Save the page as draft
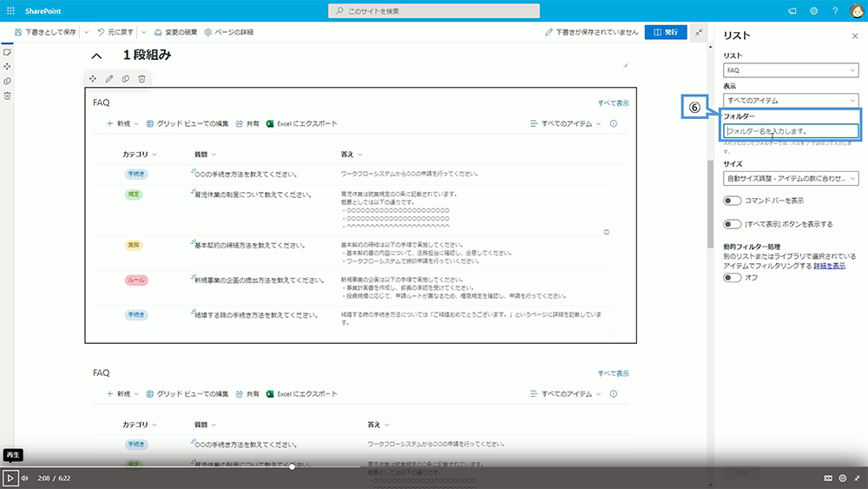 coord(45,32)
